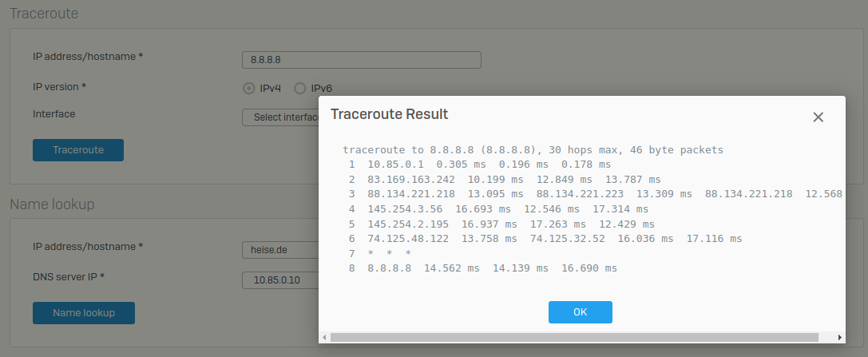The width and height of the screenshot is (868, 357).
Task: Click the Name lookup button
Action: click(84, 313)
